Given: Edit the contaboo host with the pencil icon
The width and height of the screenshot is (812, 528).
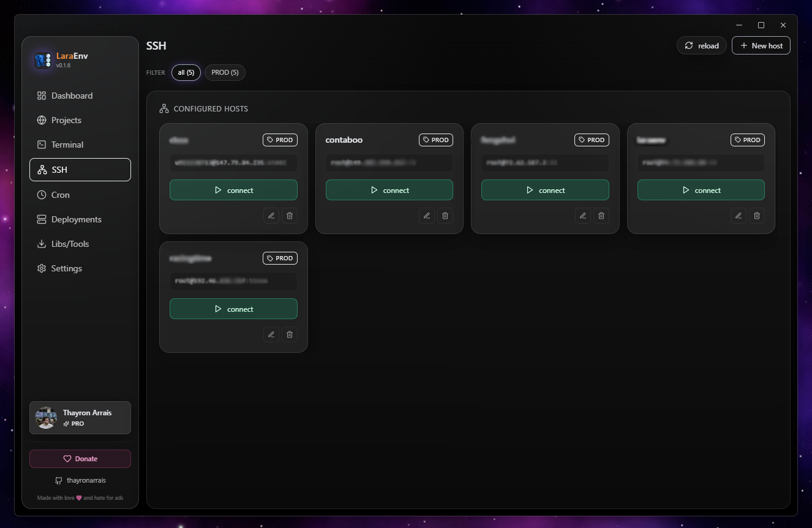Looking at the screenshot, I should pyautogui.click(x=427, y=216).
